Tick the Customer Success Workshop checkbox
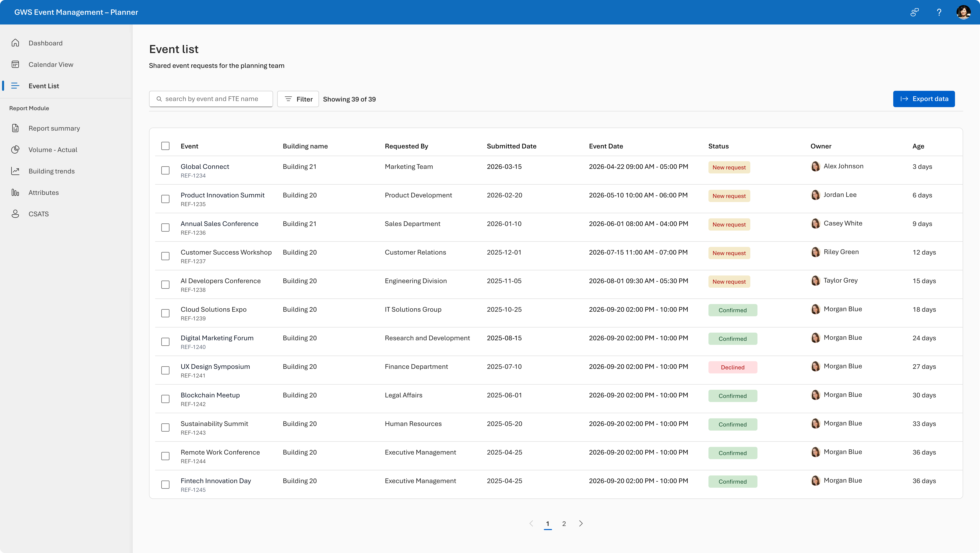The width and height of the screenshot is (980, 553). pos(165,256)
